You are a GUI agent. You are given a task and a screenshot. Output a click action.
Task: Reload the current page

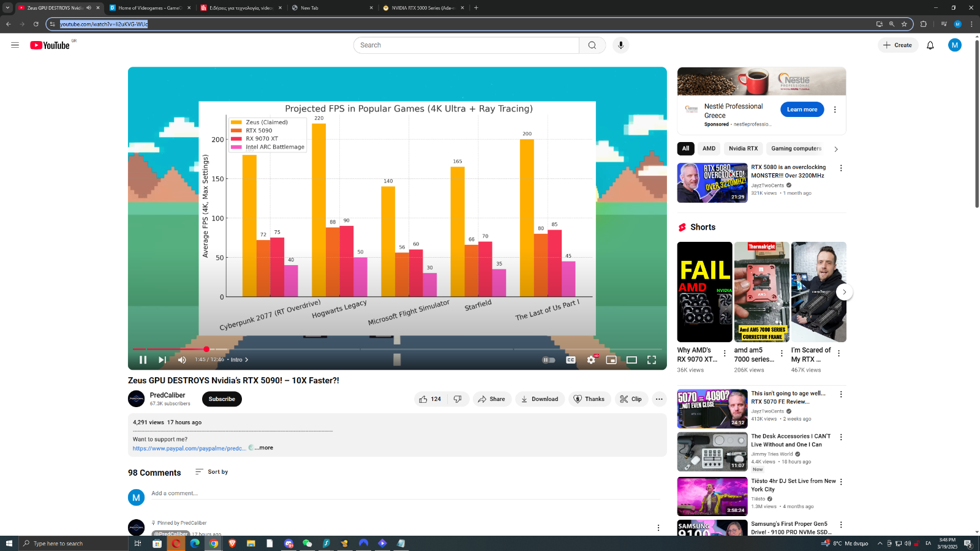coord(36,24)
